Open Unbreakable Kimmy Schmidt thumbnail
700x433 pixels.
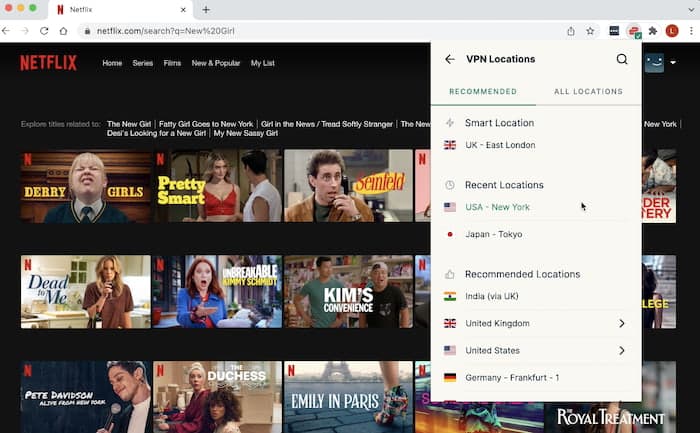pyautogui.click(x=217, y=292)
